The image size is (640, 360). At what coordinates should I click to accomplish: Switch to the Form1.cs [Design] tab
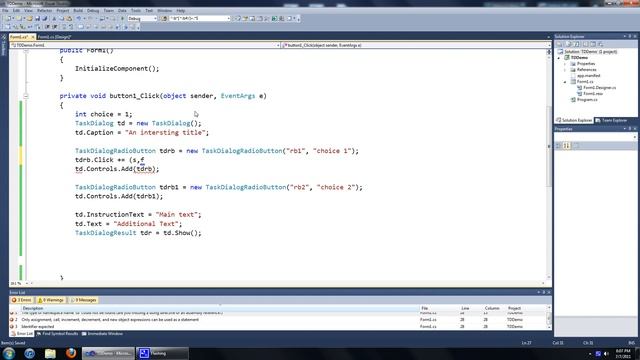point(54,37)
